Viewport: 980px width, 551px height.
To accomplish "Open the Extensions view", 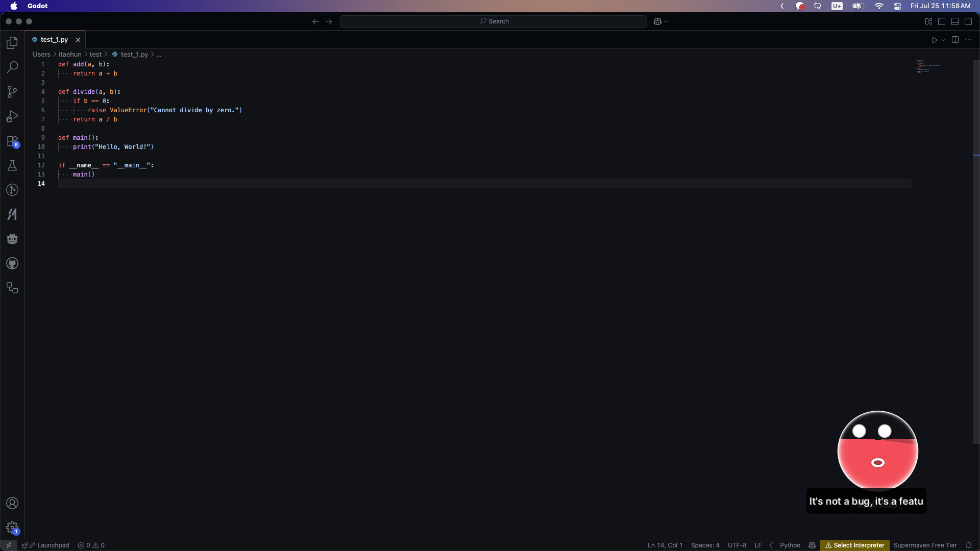I will [12, 141].
